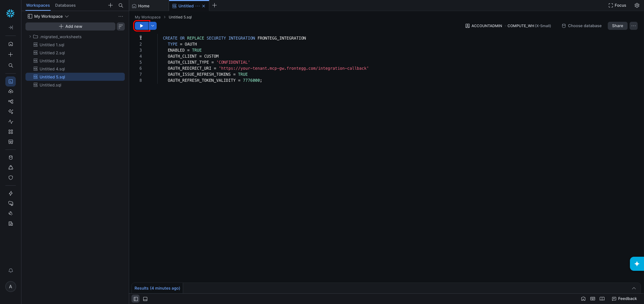Image resolution: width=644 pixels, height=304 pixels.
Task: Open the Feedback link
Action: [x=624, y=299]
